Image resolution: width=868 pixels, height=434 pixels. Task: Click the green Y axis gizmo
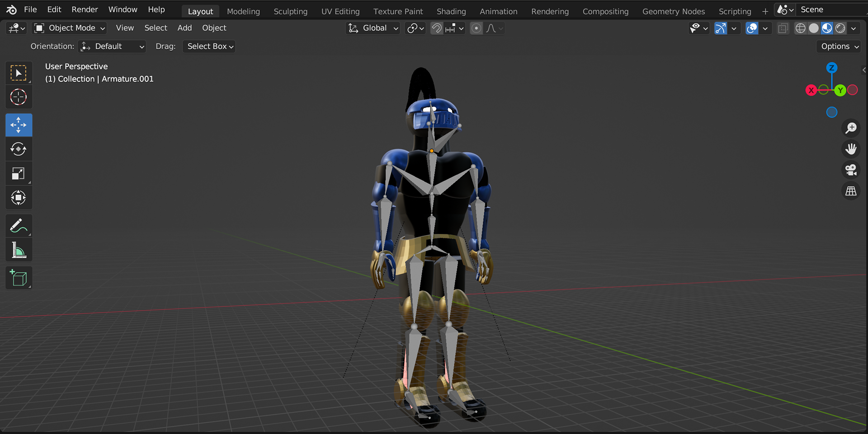(840, 90)
